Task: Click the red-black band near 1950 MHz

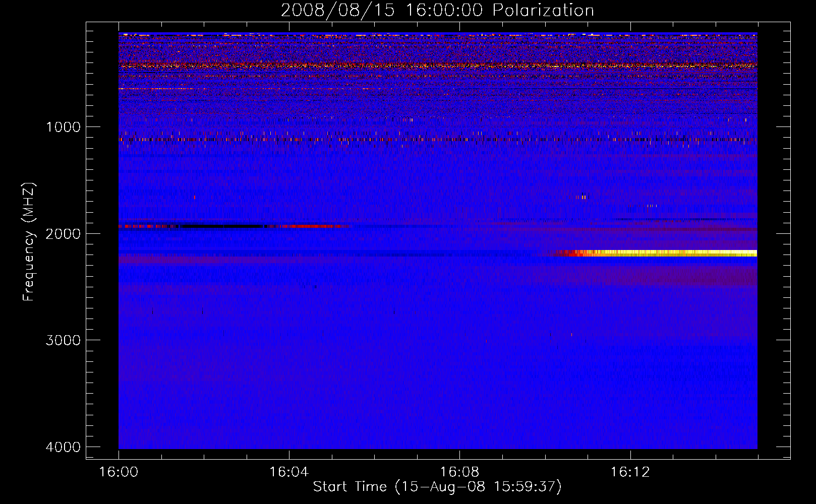Action: point(233,226)
